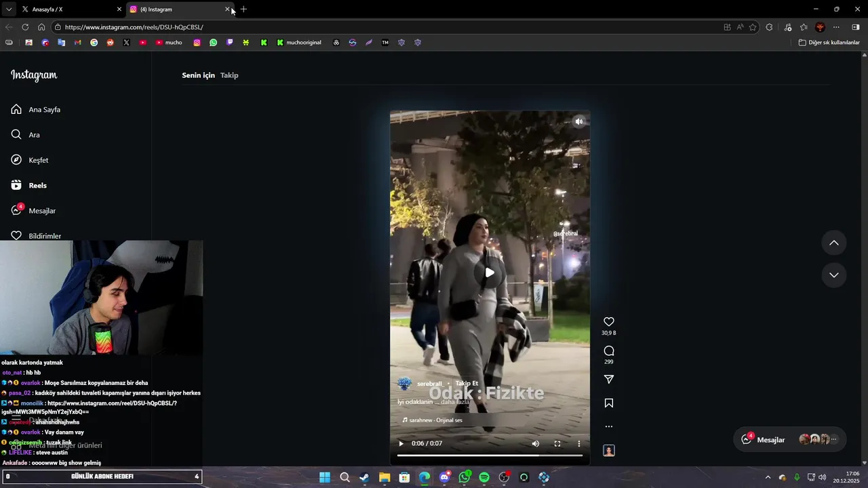Open the tab actions dropdown at top-left
This screenshot has height=488, width=868.
tap(9, 9)
